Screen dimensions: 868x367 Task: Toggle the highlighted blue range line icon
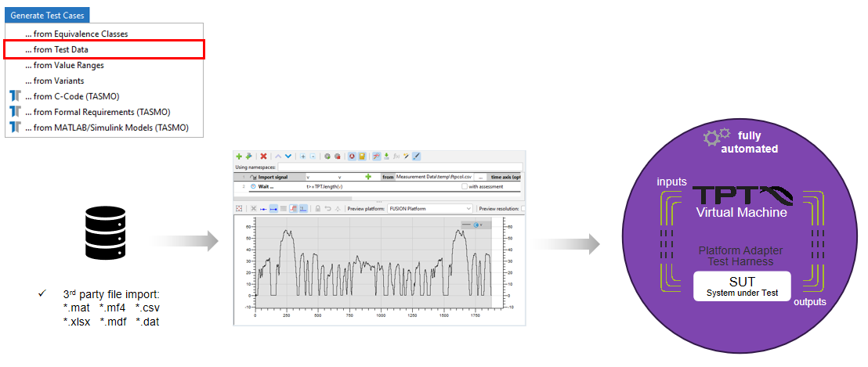(273, 208)
